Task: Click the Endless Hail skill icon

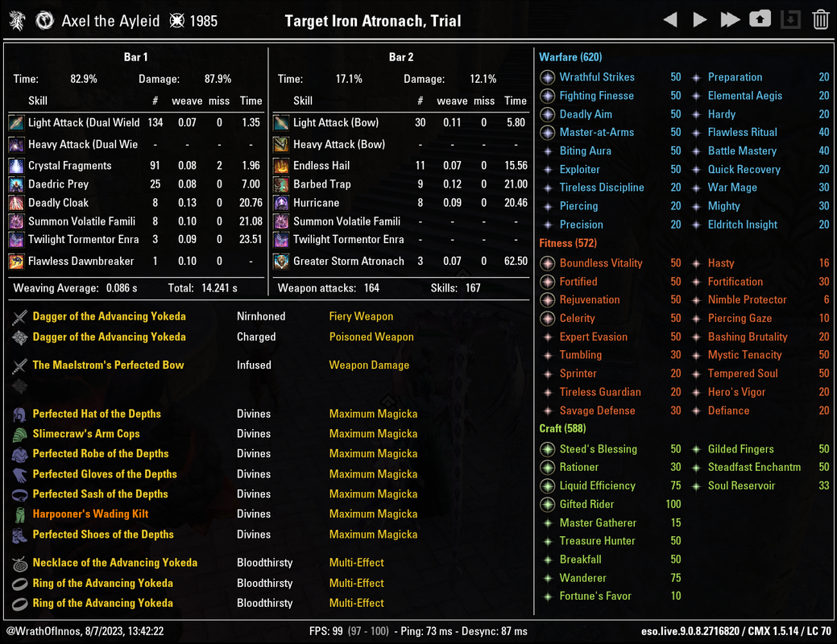Action: pos(281,166)
